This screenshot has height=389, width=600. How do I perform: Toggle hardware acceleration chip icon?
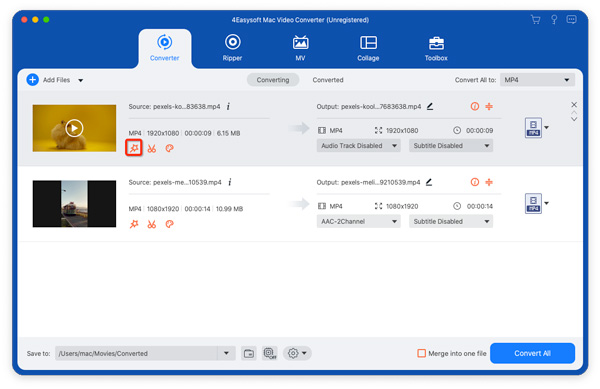coord(270,353)
